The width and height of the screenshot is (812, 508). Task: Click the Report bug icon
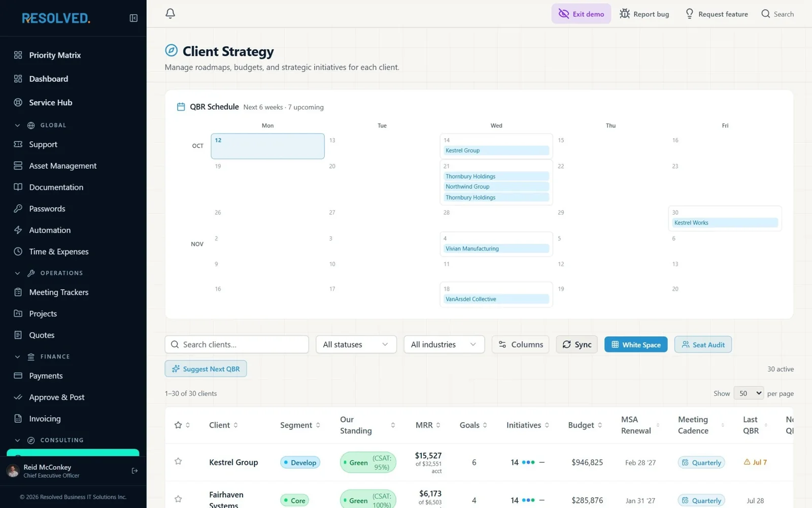[625, 14]
